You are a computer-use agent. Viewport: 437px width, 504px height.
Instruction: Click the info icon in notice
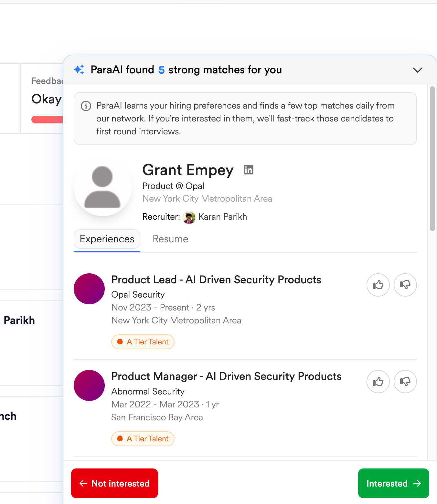(x=86, y=106)
